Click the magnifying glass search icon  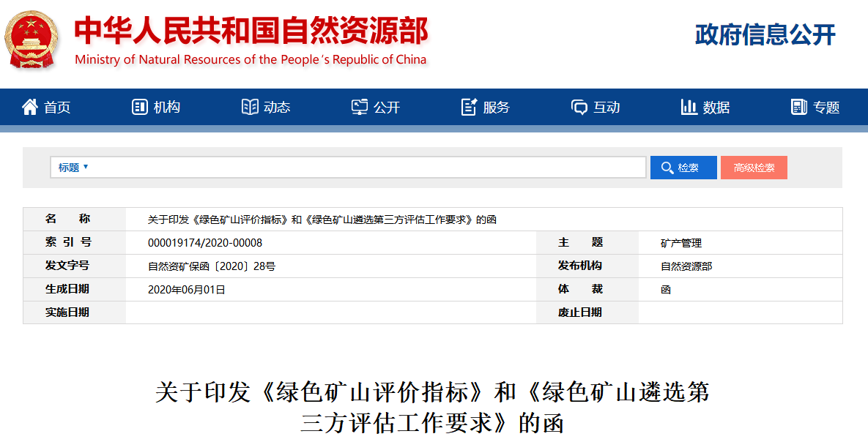667,168
